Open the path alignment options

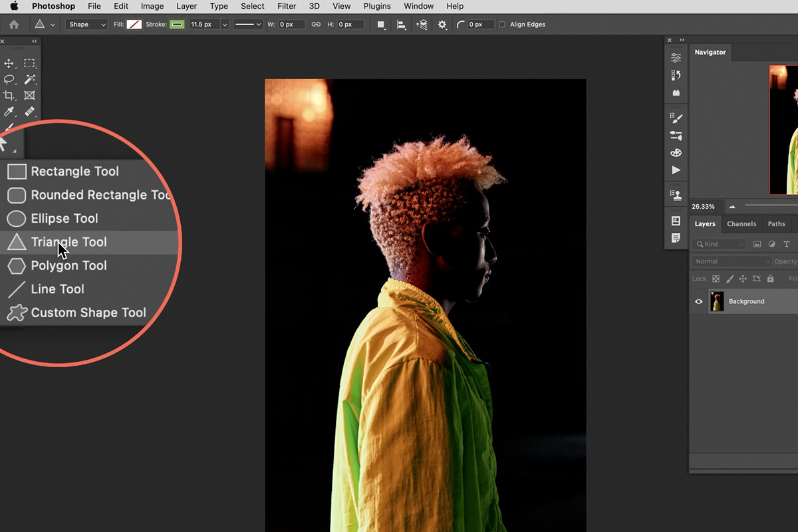click(x=402, y=25)
